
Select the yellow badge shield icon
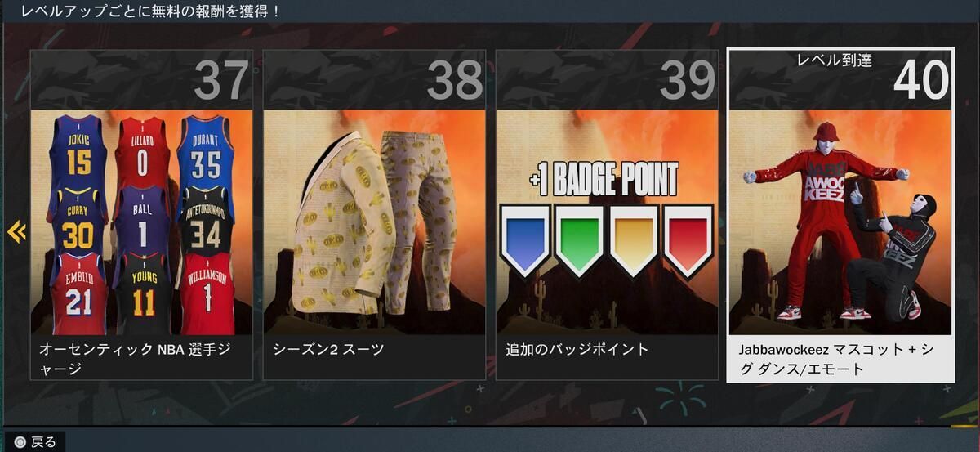634,240
